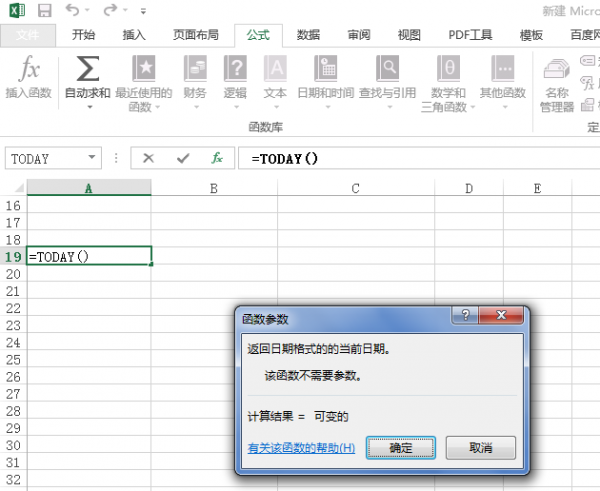
Task: Open the More Functions (其他函数) book
Action: pyautogui.click(x=503, y=69)
